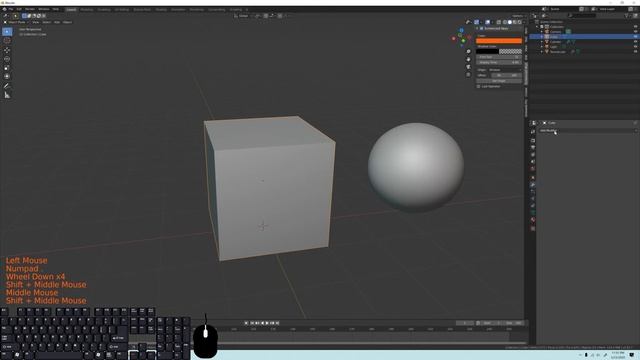Click the viewport navigation axis gizmo
This screenshot has height=360, width=640.
pyautogui.click(x=461, y=38)
